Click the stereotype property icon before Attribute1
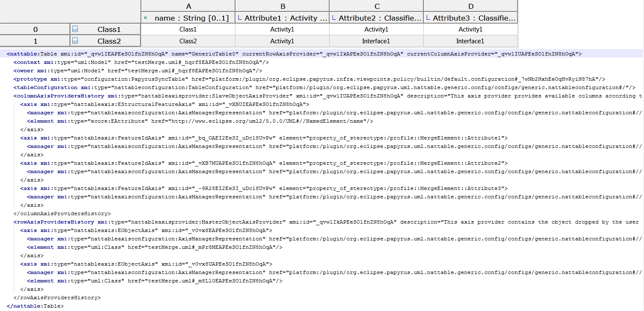644x311 pixels. click(240, 18)
